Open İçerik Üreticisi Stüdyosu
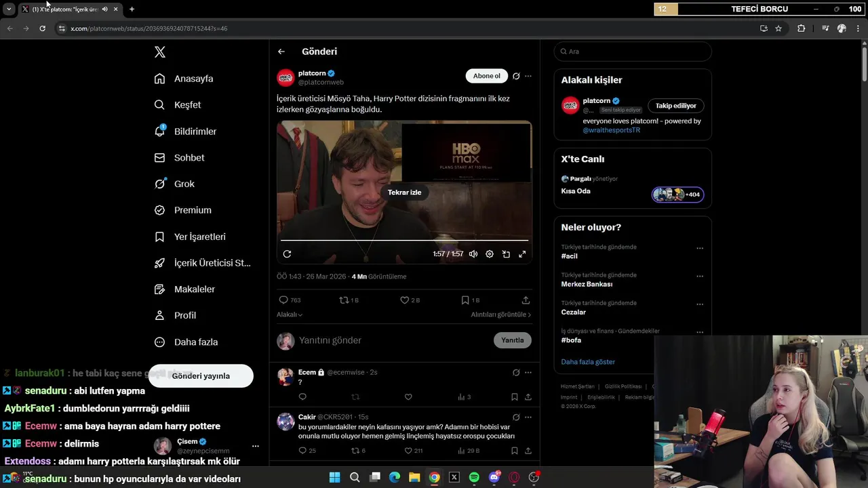Screen dimensions: 868x488 coord(202,263)
